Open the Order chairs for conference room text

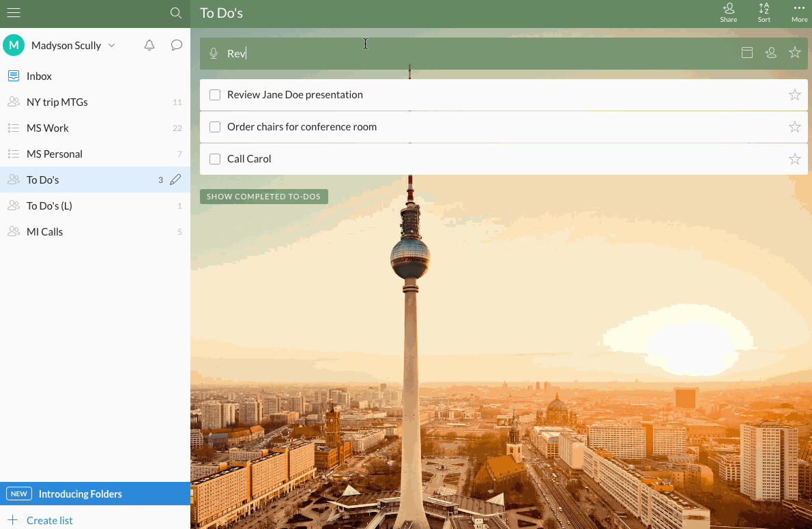click(302, 127)
